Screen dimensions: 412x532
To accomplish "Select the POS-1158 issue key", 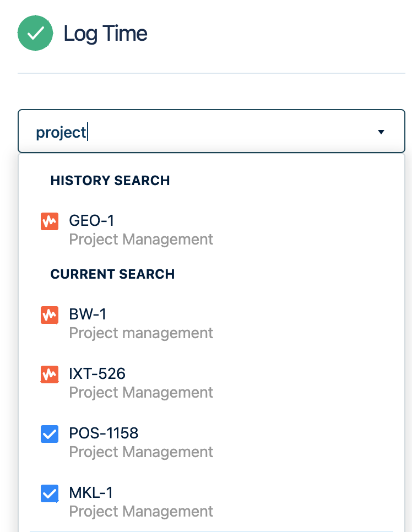I will click(x=104, y=433).
